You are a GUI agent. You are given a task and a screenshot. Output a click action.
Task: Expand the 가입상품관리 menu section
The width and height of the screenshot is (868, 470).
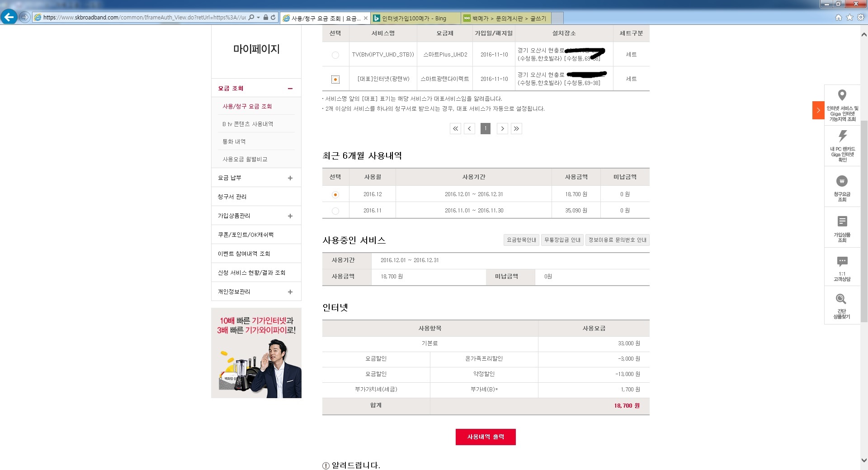coord(290,216)
